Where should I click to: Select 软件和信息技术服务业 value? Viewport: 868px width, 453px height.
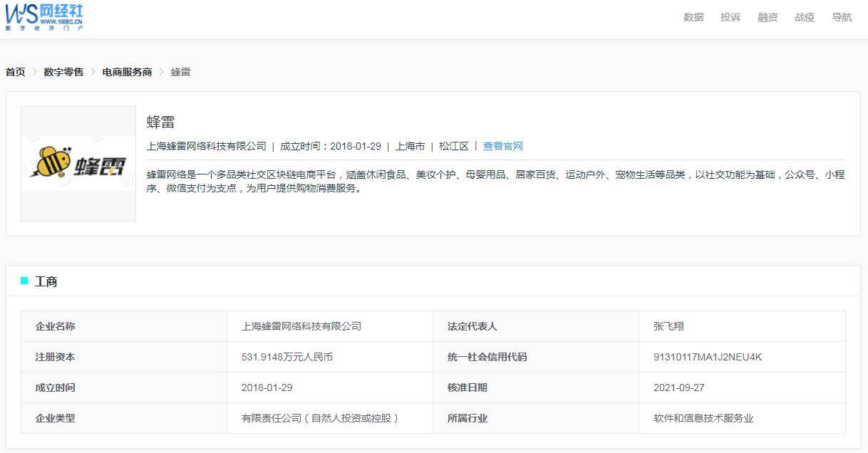point(703,418)
